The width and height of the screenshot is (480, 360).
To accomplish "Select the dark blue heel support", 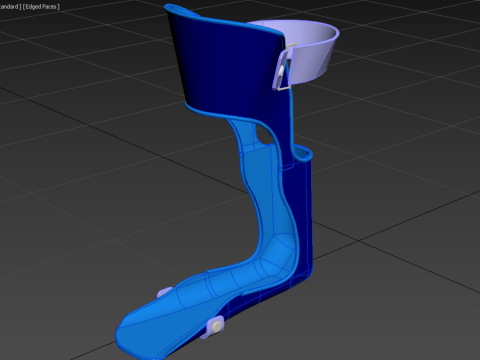I will (305, 217).
